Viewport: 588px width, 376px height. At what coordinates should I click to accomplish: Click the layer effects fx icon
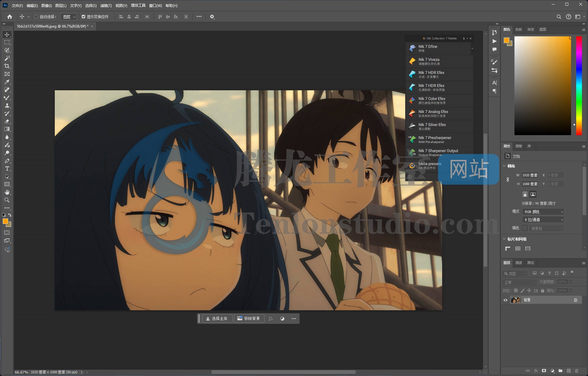[536, 371]
